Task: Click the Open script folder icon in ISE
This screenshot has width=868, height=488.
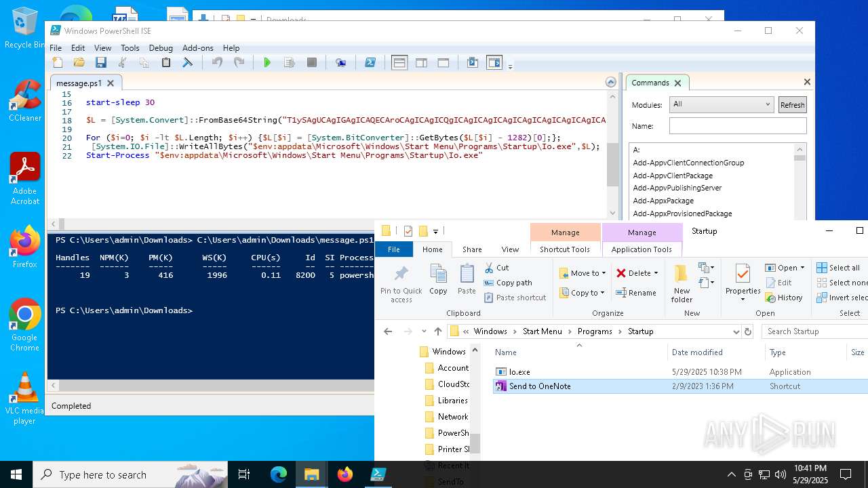Action: coord(79,63)
